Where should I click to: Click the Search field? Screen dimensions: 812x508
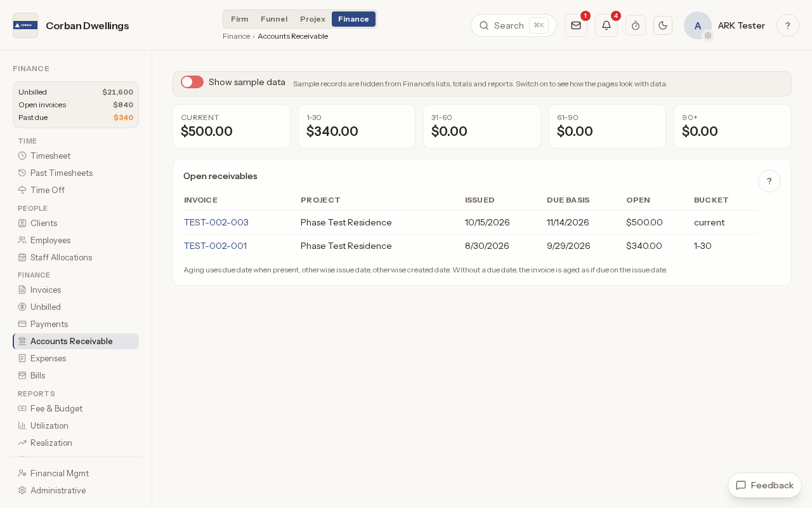(x=514, y=25)
